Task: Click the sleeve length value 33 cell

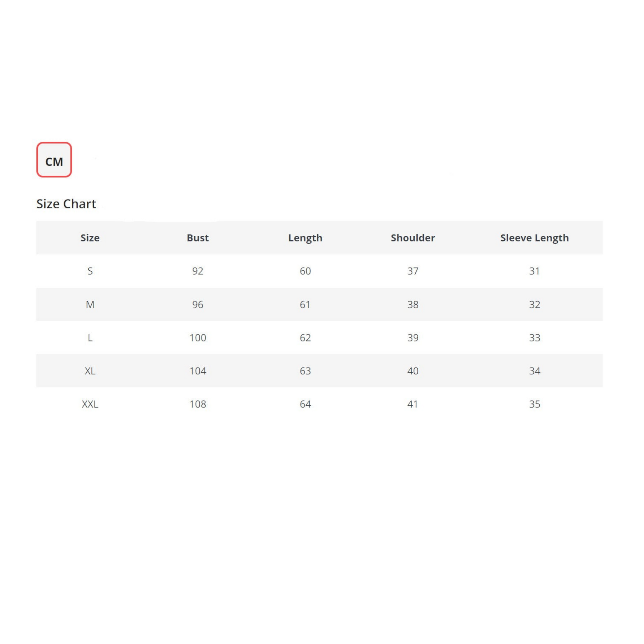Action: point(534,338)
